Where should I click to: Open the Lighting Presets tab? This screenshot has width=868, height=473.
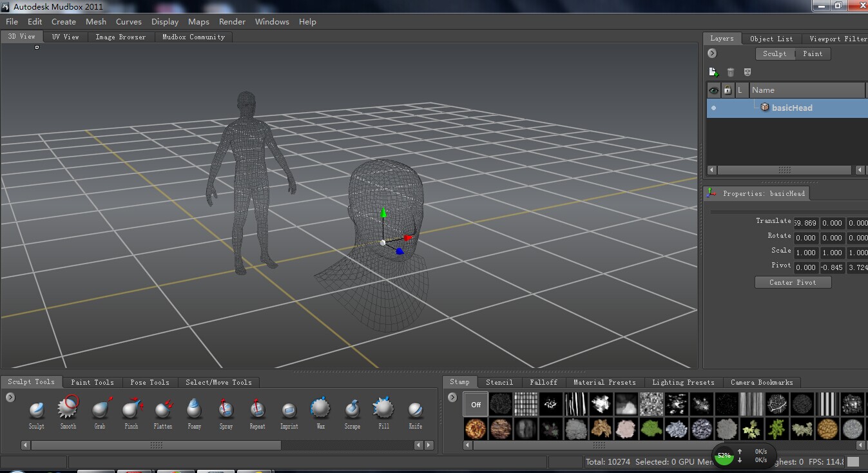click(683, 382)
